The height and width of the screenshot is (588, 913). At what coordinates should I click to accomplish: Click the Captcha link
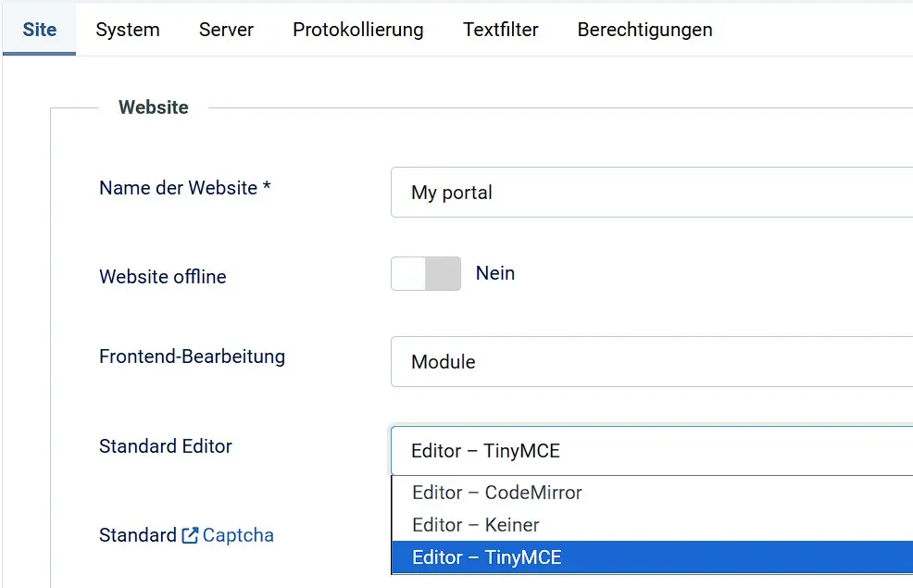click(239, 535)
